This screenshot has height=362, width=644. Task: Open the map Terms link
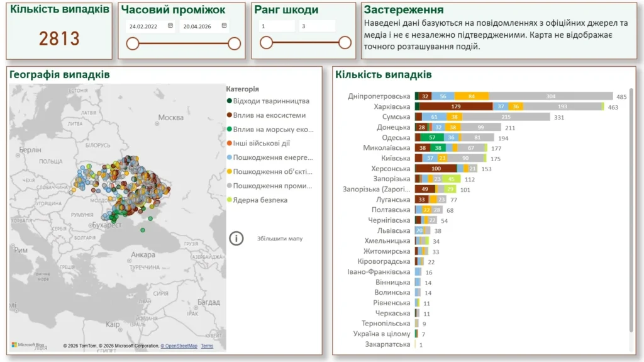coord(207,346)
